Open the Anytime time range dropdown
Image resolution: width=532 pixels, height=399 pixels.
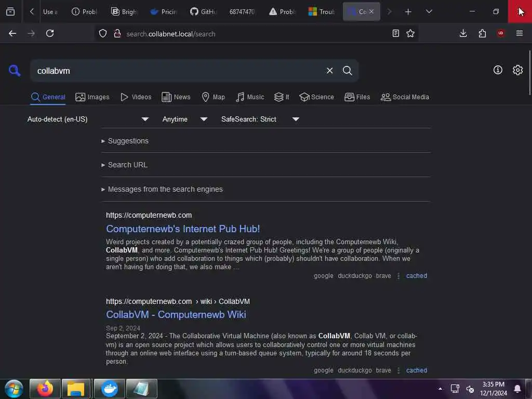pos(185,119)
